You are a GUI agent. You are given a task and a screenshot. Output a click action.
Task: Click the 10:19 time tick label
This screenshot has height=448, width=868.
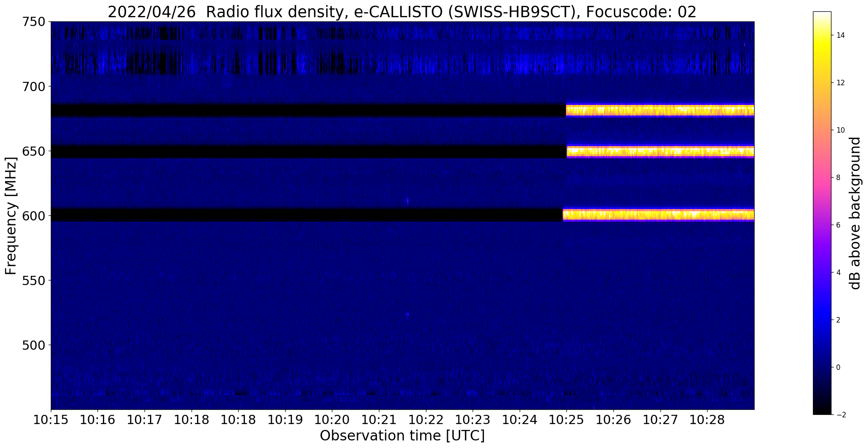pos(285,420)
